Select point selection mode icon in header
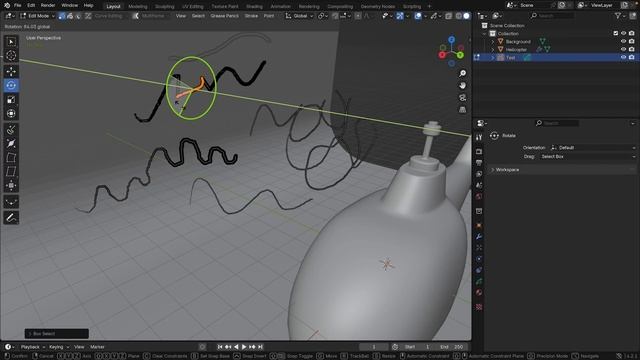 [62, 16]
